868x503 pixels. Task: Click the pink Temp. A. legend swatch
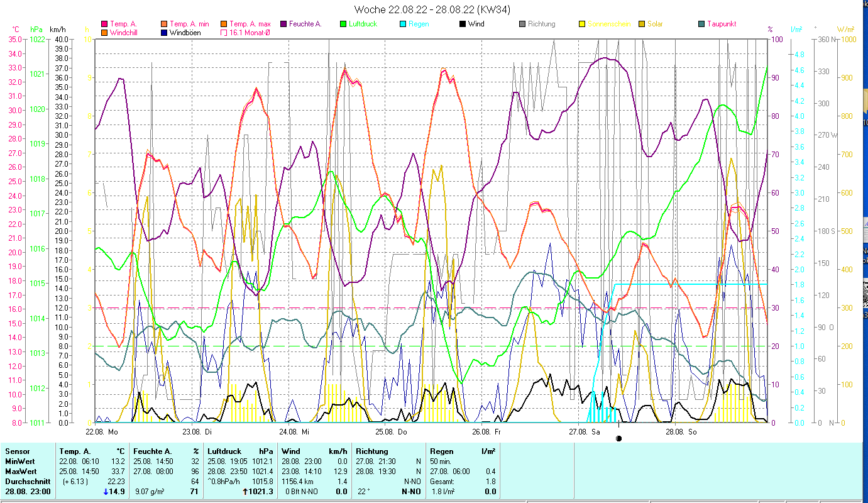click(x=104, y=24)
